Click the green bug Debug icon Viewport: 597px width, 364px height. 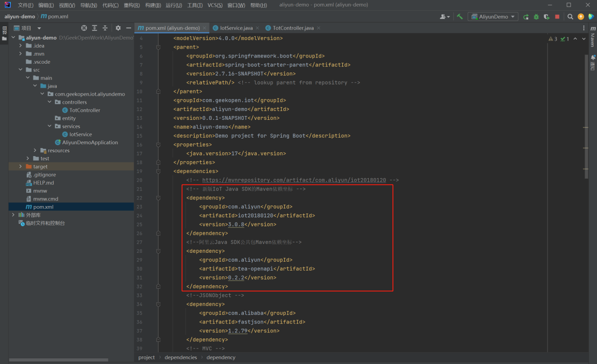536,17
